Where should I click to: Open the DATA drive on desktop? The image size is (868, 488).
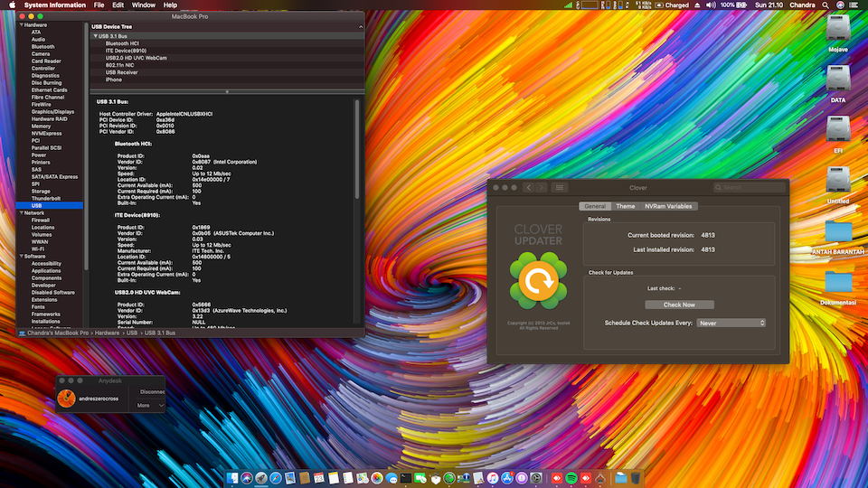click(x=838, y=80)
